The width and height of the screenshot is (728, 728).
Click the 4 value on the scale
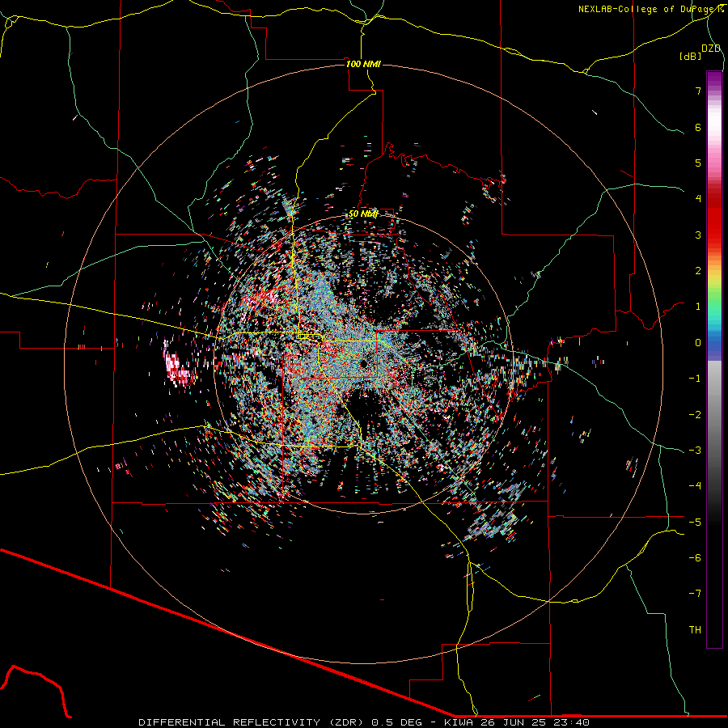(x=698, y=199)
